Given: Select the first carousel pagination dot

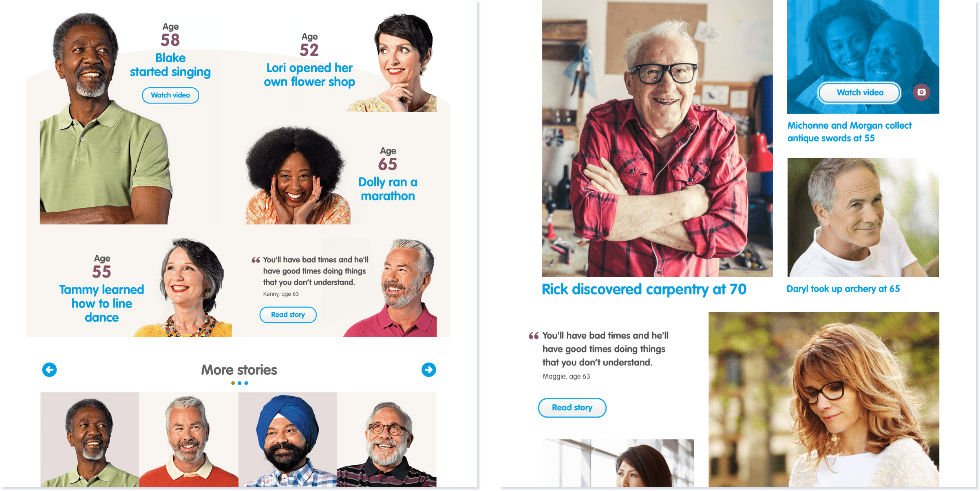Looking at the screenshot, I should 233,383.
